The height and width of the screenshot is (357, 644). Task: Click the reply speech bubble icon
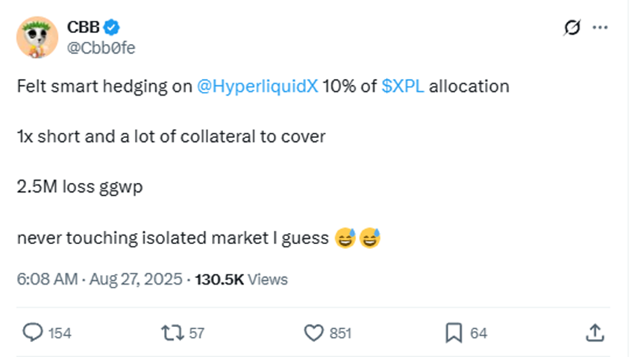pyautogui.click(x=33, y=332)
